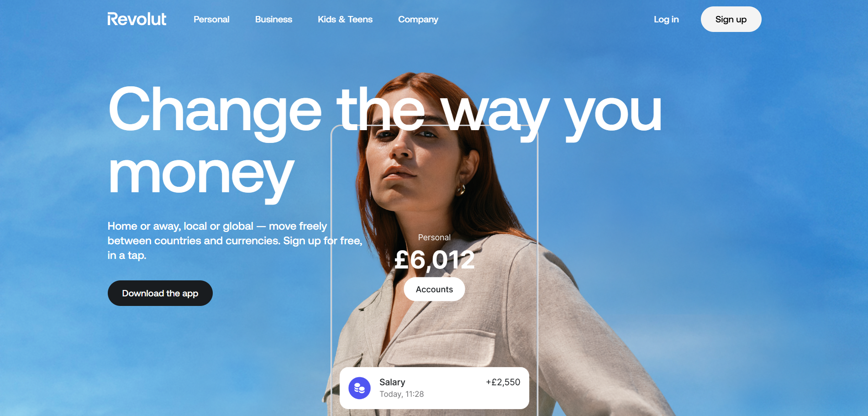This screenshot has width=868, height=416.
Task: Click the +£2,550 salary amount
Action: [503, 382]
